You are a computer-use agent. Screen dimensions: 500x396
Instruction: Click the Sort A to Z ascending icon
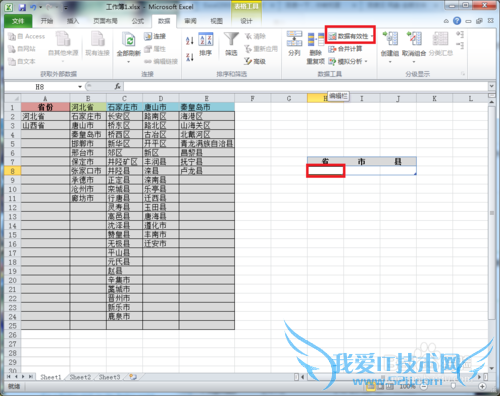point(189,41)
